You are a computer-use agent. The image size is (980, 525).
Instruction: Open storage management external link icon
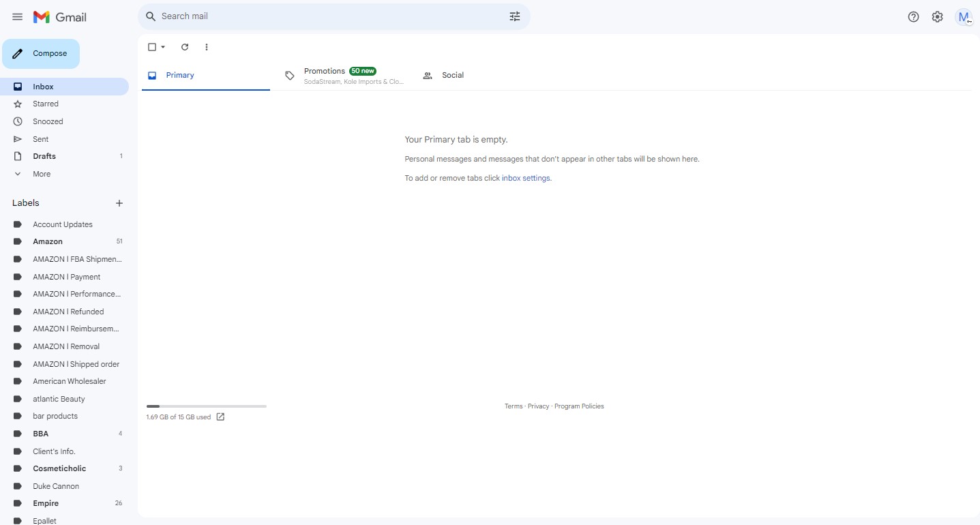[220, 417]
